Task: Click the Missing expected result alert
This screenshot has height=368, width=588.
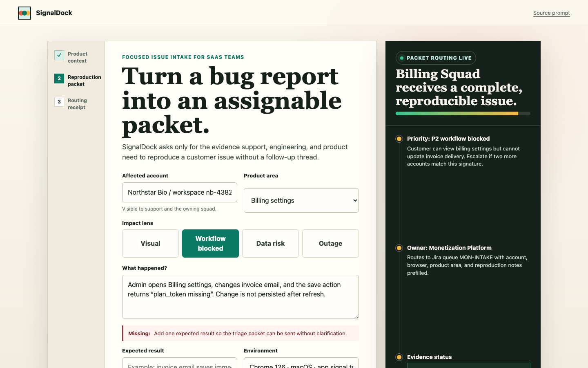Action: click(x=241, y=333)
